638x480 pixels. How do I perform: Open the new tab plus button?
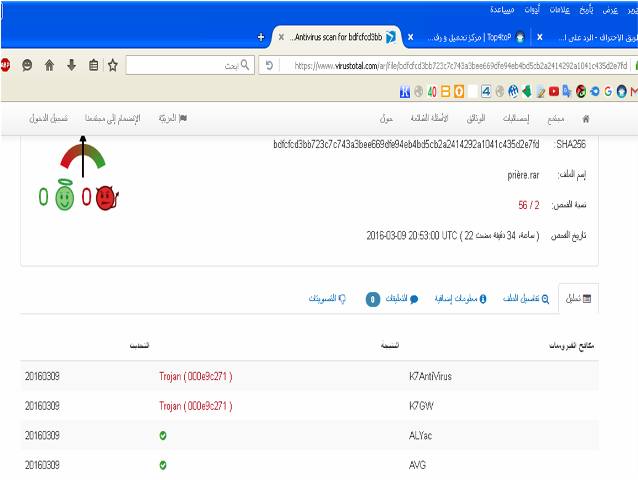[x=262, y=37]
